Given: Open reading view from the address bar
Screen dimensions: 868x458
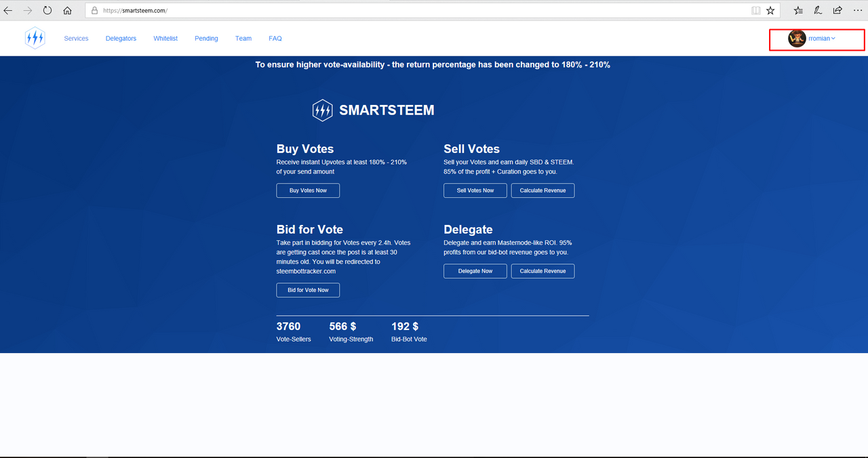Looking at the screenshot, I should [755, 11].
